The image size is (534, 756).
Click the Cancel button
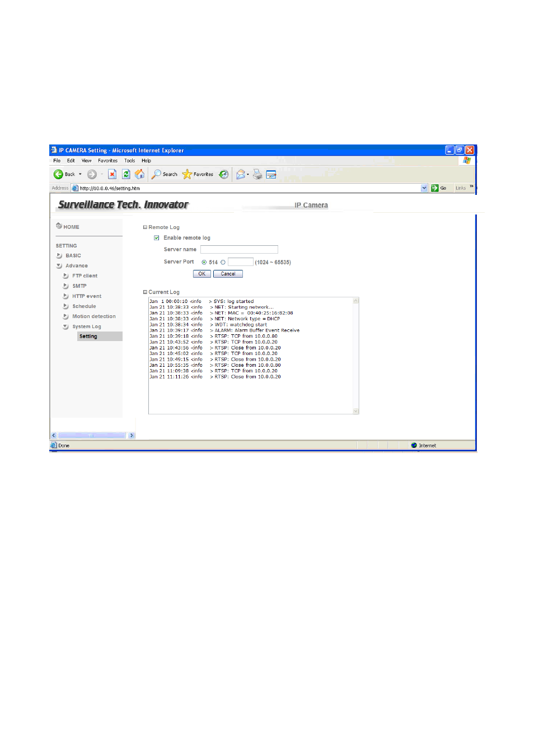(228, 274)
